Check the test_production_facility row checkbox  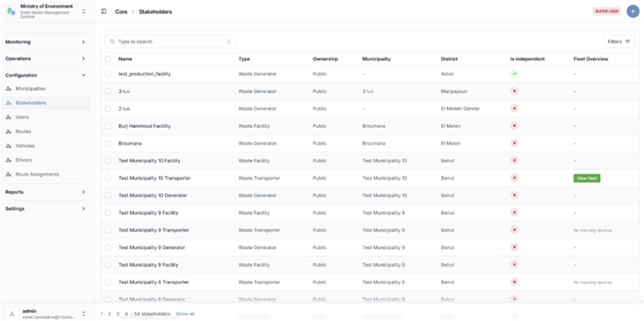(x=107, y=74)
